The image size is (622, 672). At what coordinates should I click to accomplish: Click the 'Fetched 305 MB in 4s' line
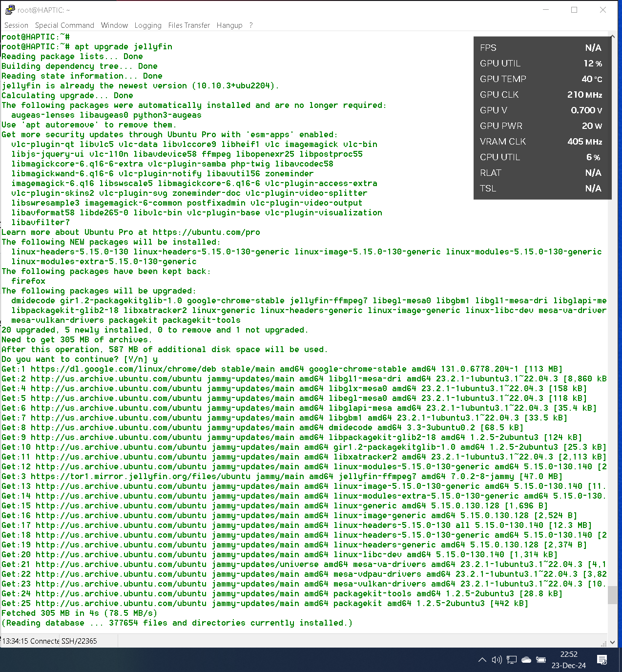pyautogui.click(x=80, y=613)
